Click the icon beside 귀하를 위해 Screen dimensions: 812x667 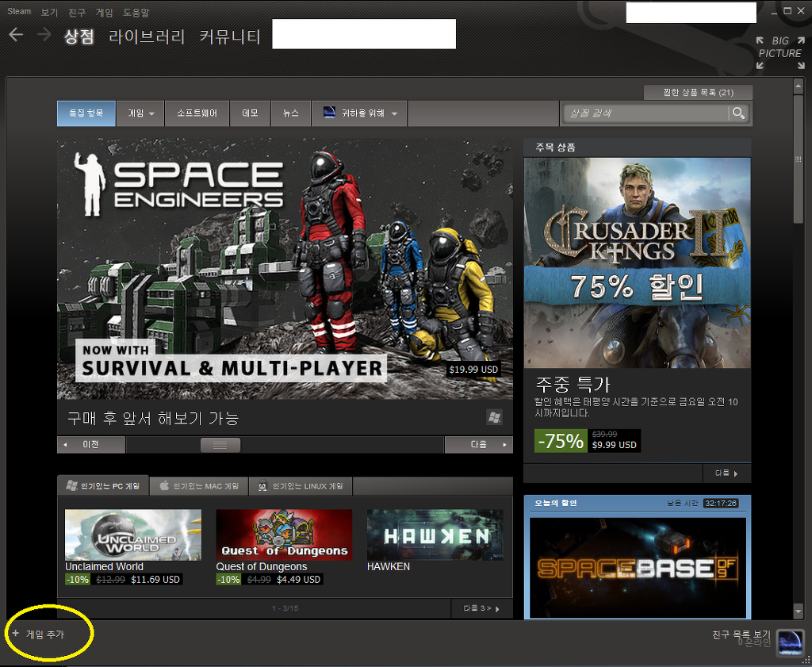pos(329,113)
